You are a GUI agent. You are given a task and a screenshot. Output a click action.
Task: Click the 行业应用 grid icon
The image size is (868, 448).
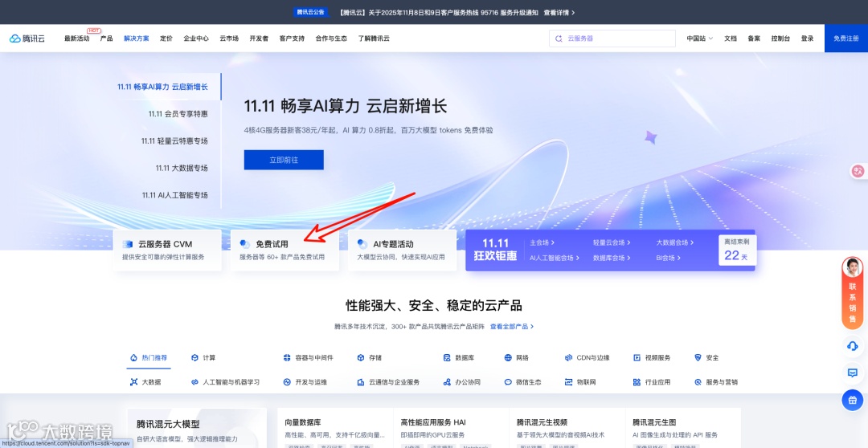(637, 382)
